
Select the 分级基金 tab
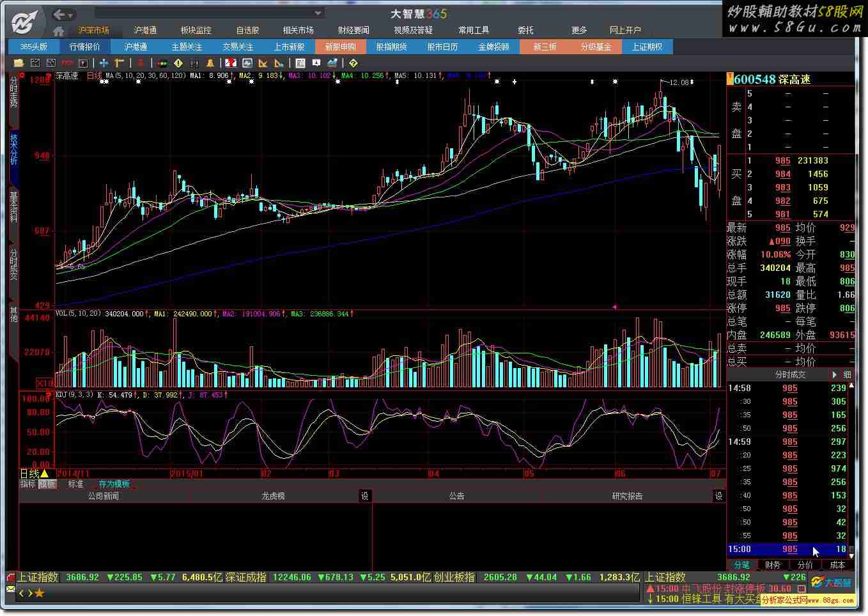[596, 47]
